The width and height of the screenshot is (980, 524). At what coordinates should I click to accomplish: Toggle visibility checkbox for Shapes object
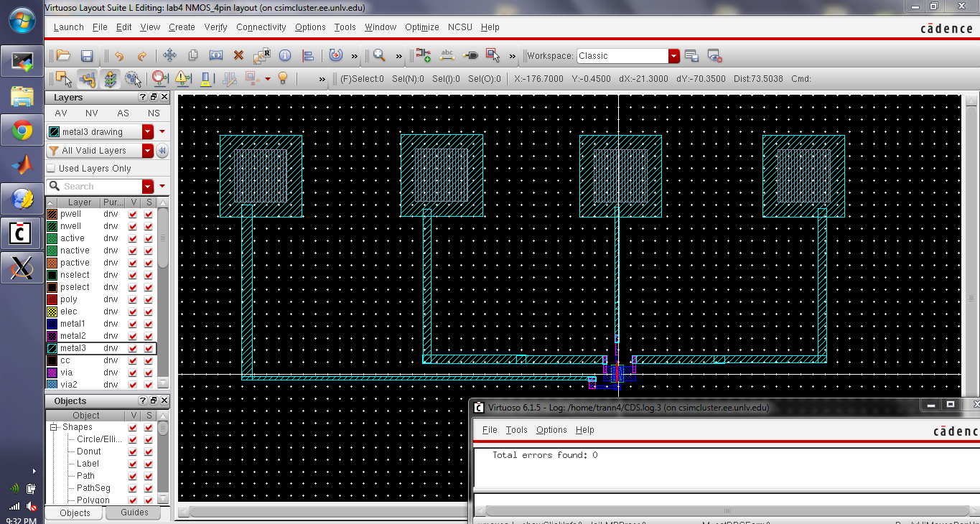point(133,427)
